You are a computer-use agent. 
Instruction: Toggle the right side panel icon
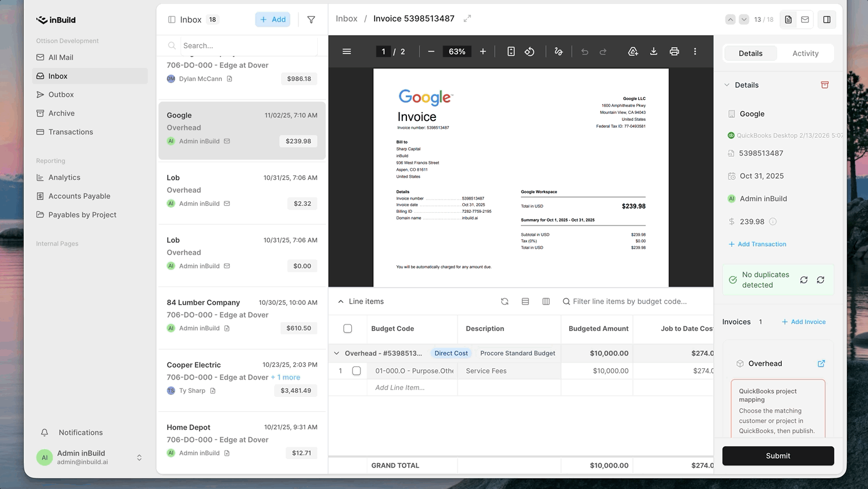pos(827,20)
